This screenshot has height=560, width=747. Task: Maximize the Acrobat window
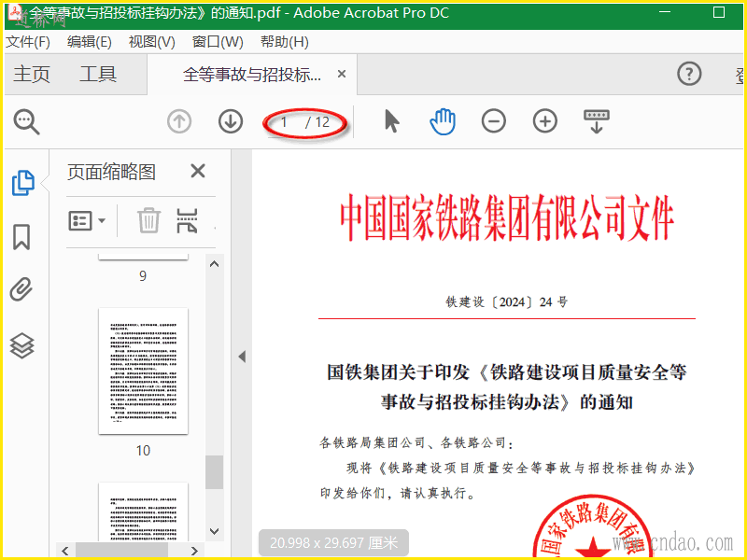(x=719, y=12)
